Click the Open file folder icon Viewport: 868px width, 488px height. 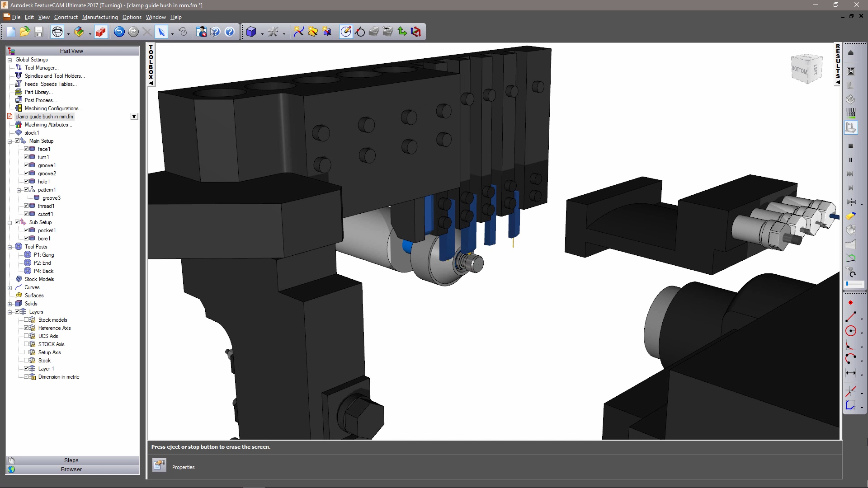25,32
